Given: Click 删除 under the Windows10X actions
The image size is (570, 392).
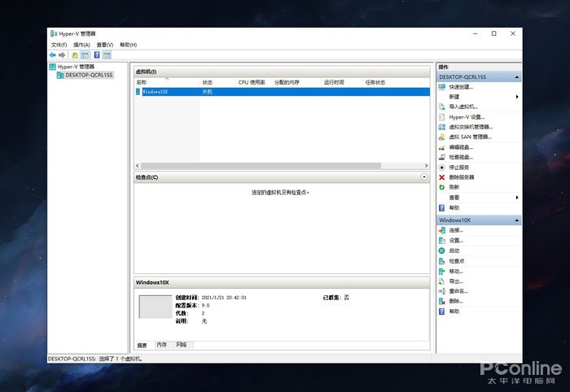Looking at the screenshot, I should click(x=456, y=301).
